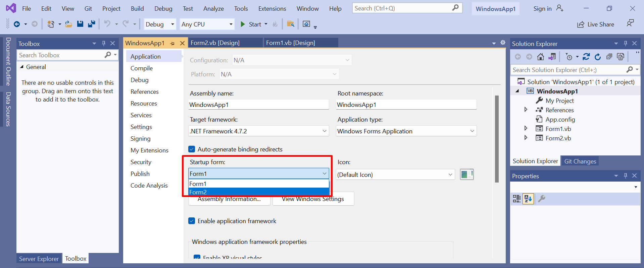Click the New Project toolbar icon
Image resolution: width=644 pixels, height=268 pixels.
click(51, 24)
